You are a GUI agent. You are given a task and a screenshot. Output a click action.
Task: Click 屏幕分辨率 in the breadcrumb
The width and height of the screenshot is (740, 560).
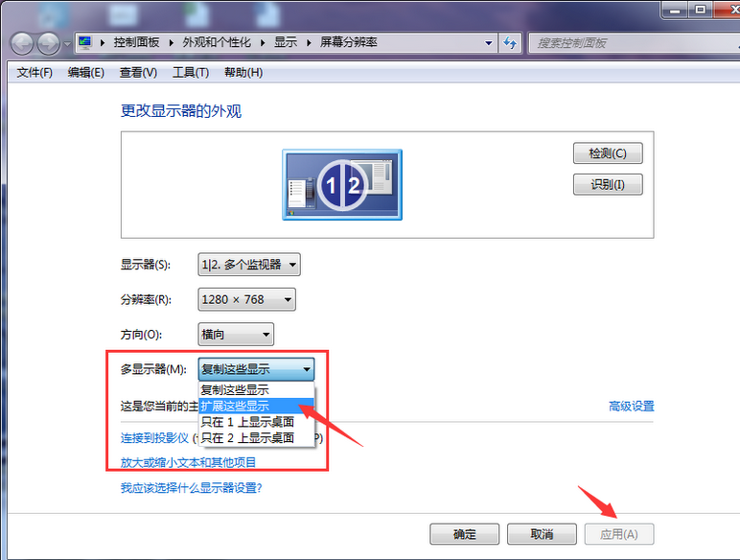click(349, 42)
